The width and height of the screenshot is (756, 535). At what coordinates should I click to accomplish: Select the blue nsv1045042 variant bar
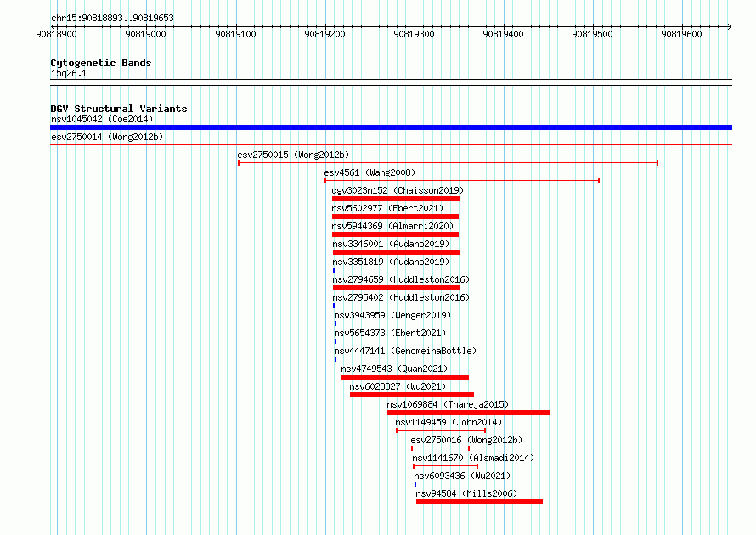coord(391,127)
